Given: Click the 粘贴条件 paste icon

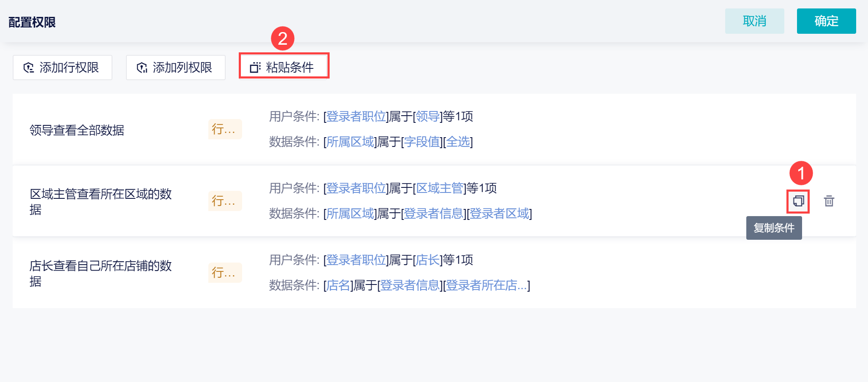Looking at the screenshot, I should click(255, 68).
